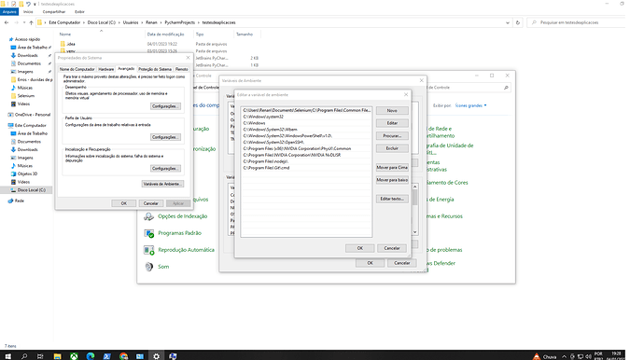
Task: Click the Windows Start button
Action: coord(7,356)
